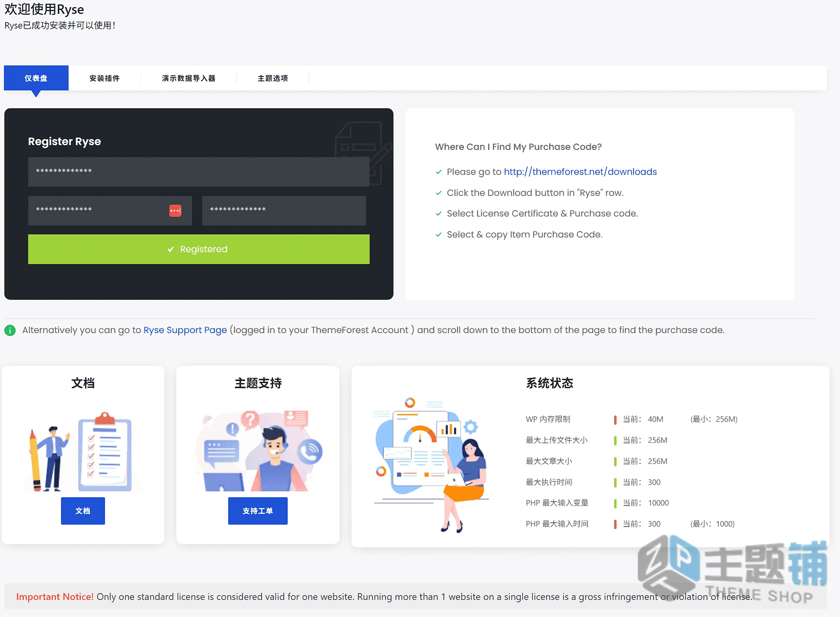Image resolution: width=840 pixels, height=617 pixels.
Task: Click the red indicator beside WP 内存限制
Action: 615,420
